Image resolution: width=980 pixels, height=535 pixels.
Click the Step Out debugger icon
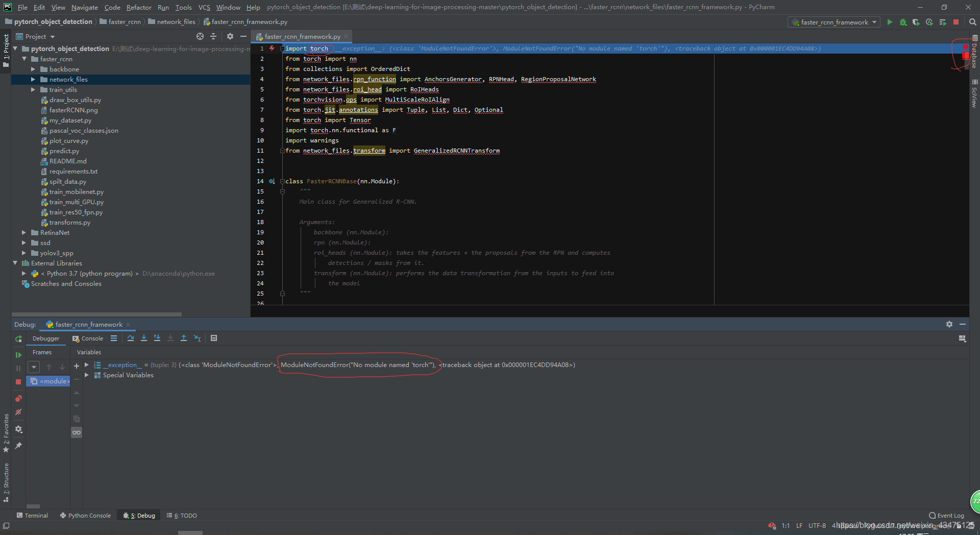click(x=184, y=338)
